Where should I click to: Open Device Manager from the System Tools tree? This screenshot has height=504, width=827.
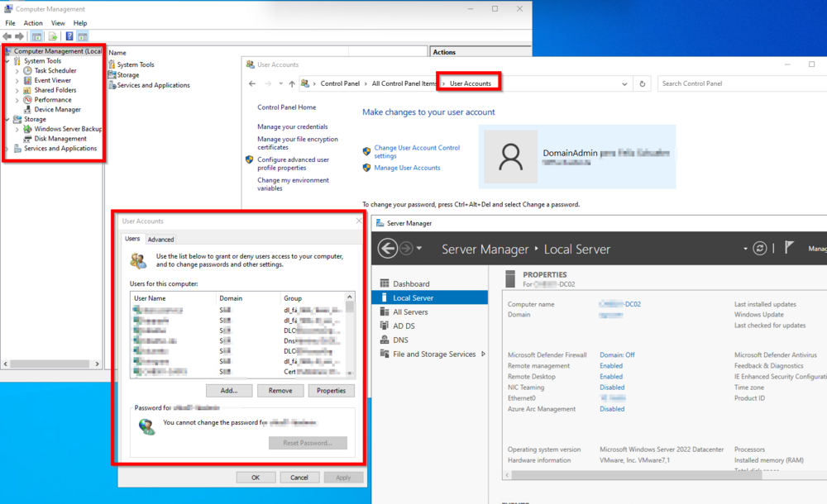point(57,109)
